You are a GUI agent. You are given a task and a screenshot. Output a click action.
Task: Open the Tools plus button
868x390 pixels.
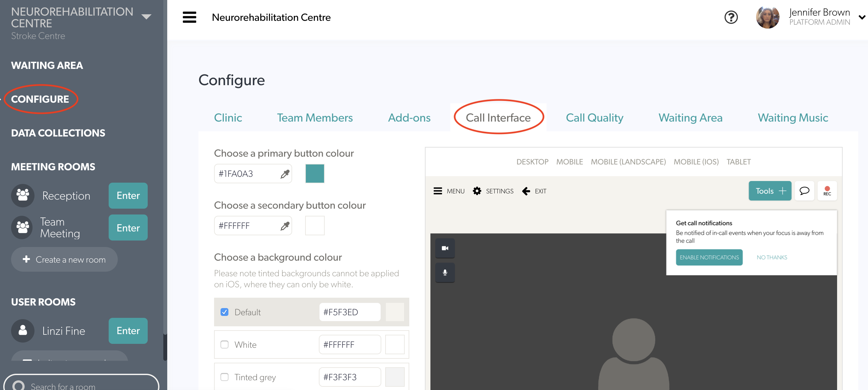pyautogui.click(x=770, y=191)
